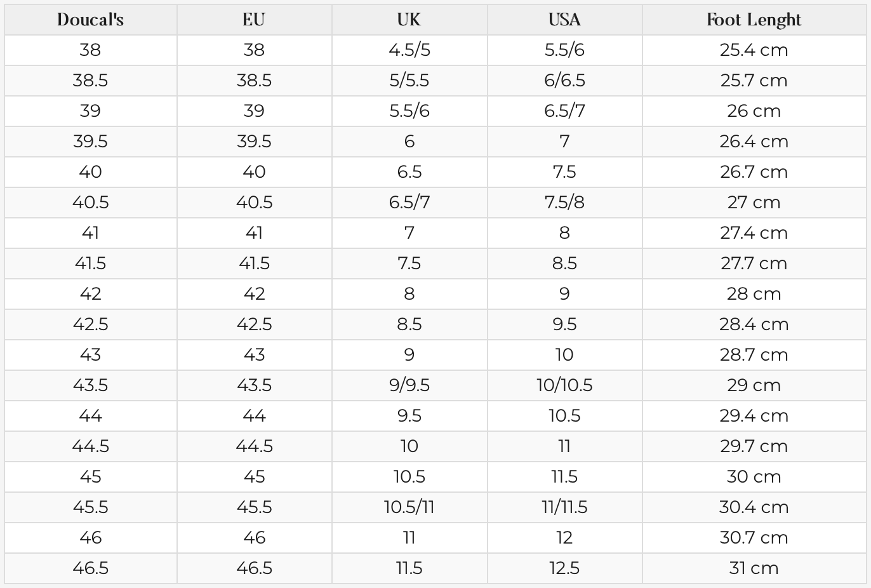871x588 pixels.
Task: Click the Foot Lenght column header
Action: 754,20
